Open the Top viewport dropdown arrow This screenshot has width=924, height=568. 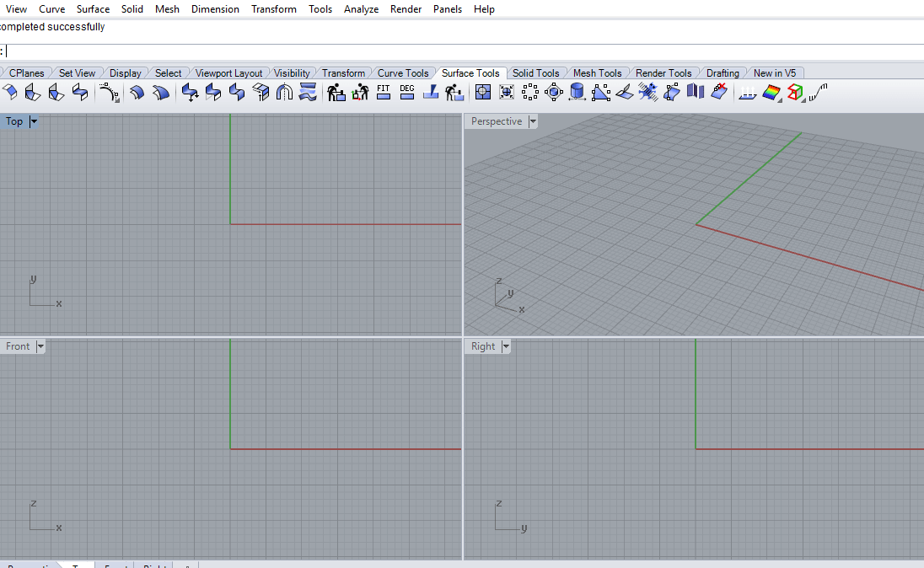(x=34, y=121)
